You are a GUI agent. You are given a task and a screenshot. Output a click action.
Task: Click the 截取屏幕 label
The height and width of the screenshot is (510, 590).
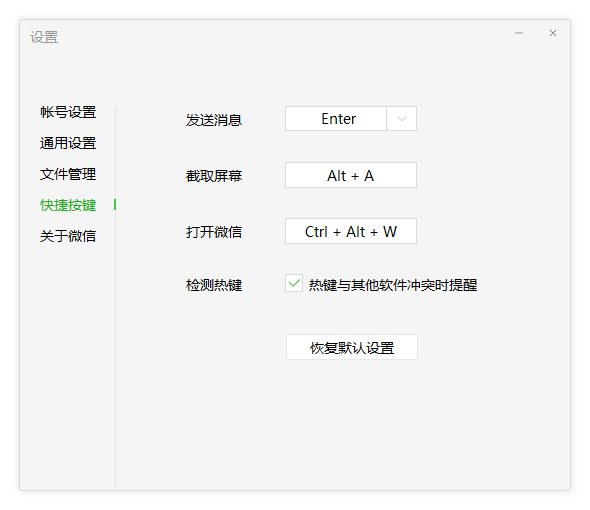pyautogui.click(x=214, y=176)
